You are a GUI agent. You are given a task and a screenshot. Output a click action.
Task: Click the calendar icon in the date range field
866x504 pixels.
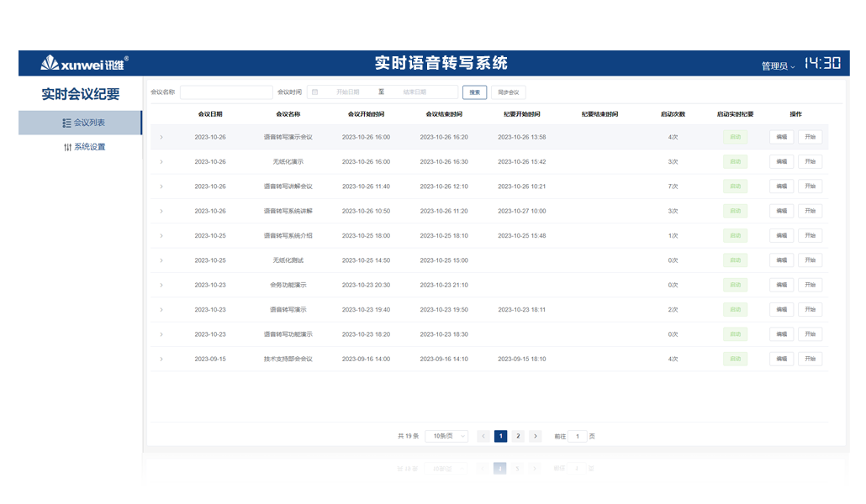[x=314, y=92]
